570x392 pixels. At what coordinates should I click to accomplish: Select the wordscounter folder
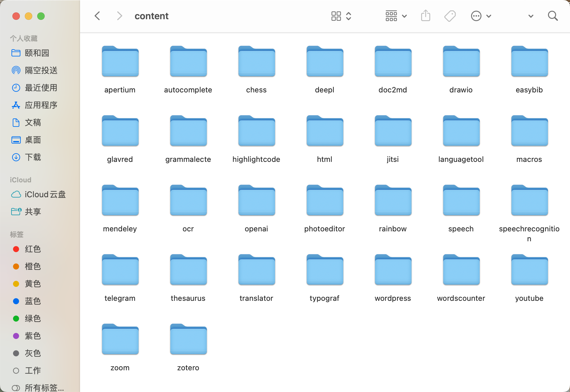pos(461,270)
